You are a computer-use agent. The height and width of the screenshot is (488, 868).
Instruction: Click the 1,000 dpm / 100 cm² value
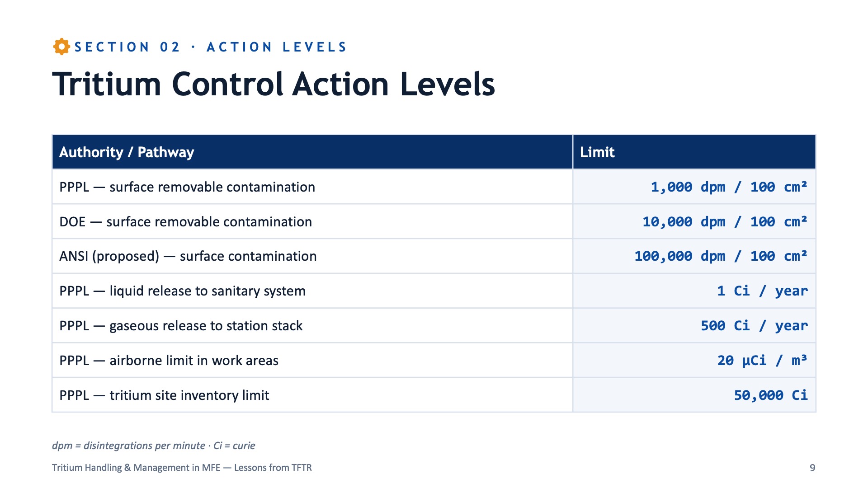[x=729, y=187]
